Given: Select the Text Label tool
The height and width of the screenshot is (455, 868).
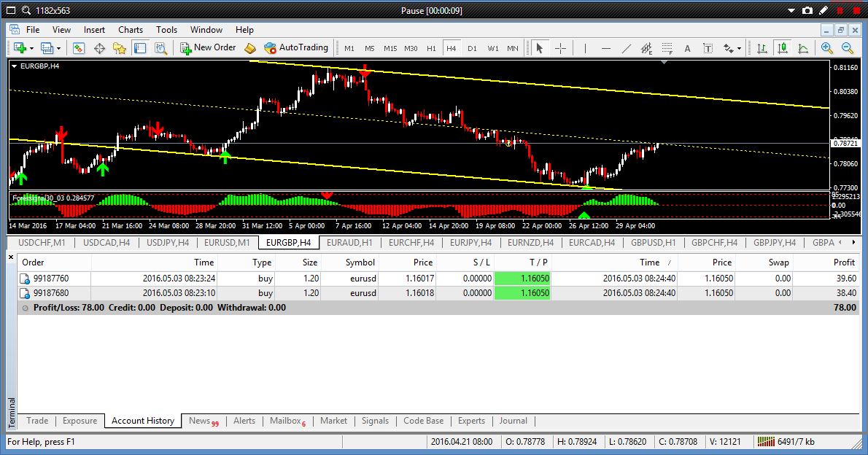Looking at the screenshot, I should coord(708,48).
